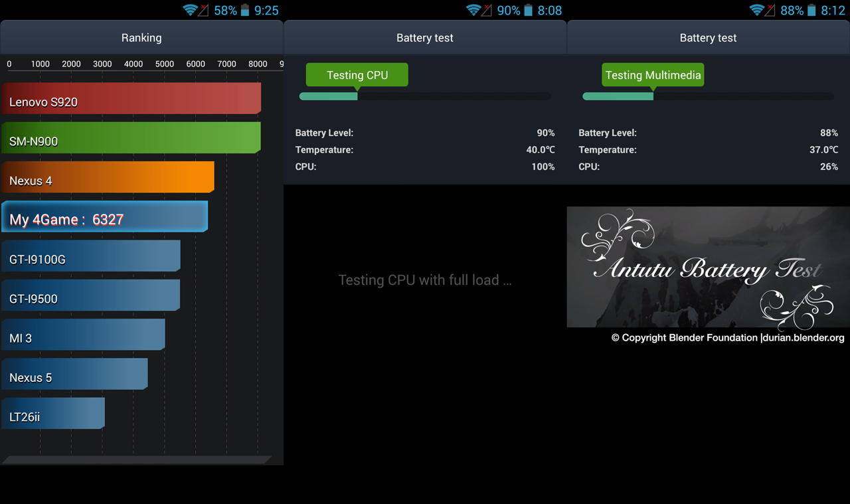Tap the Temperature 37.0℃ value
The image size is (850, 504).
[823, 150]
